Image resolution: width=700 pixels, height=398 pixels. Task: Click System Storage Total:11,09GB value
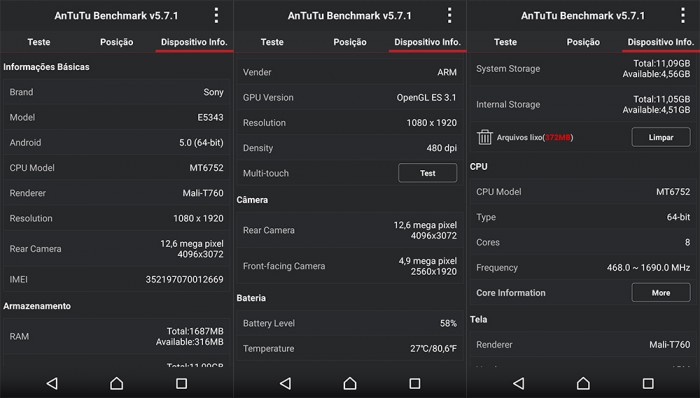[662, 63]
